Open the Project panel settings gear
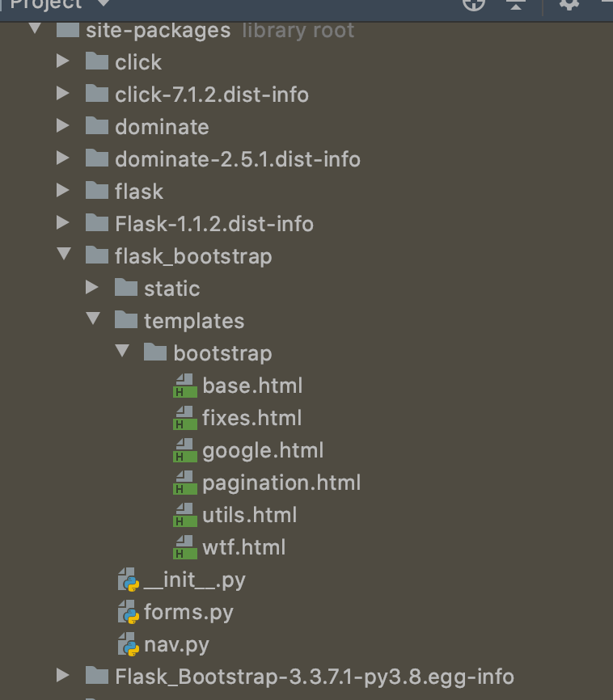613x700 pixels. coord(569,4)
